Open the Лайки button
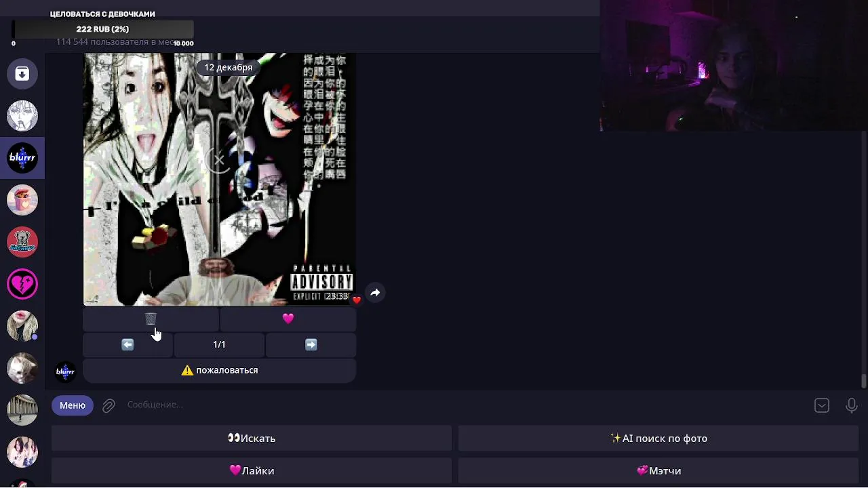The width and height of the screenshot is (868, 488). click(x=252, y=471)
